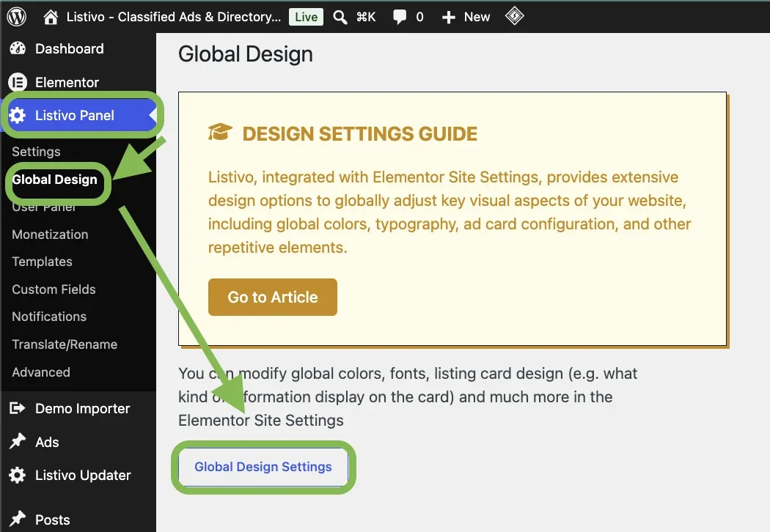Click the ⌘K search shortcut label
Image resolution: width=770 pixels, height=532 pixels.
(x=366, y=17)
